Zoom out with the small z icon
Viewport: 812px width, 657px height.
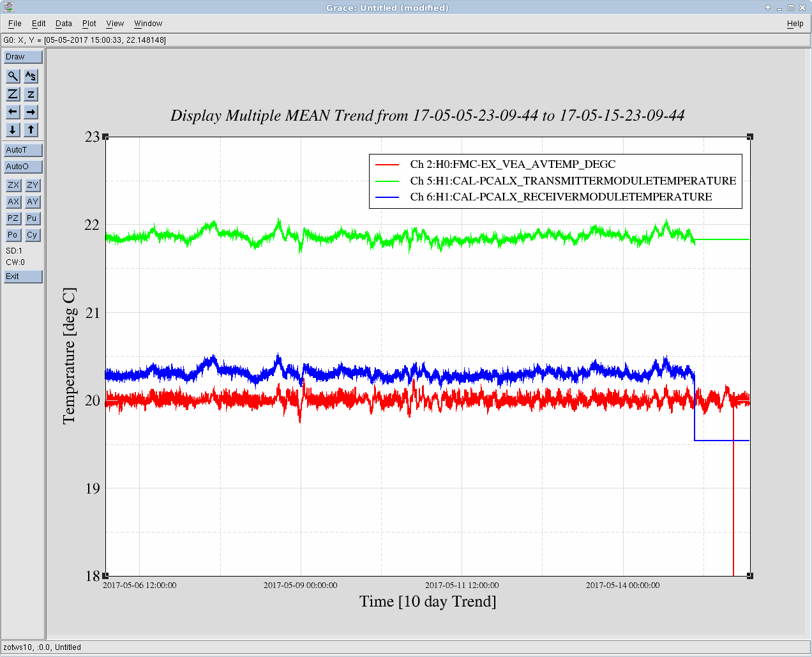tap(31, 94)
